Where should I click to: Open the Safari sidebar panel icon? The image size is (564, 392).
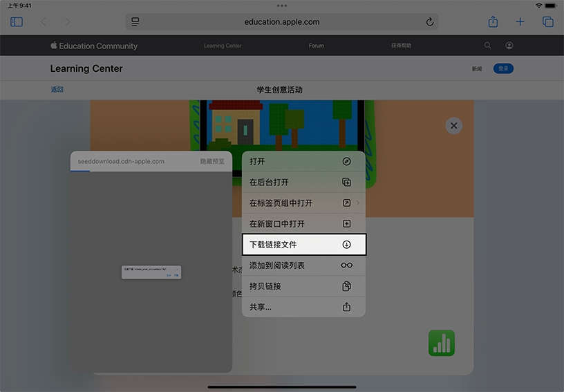(17, 22)
